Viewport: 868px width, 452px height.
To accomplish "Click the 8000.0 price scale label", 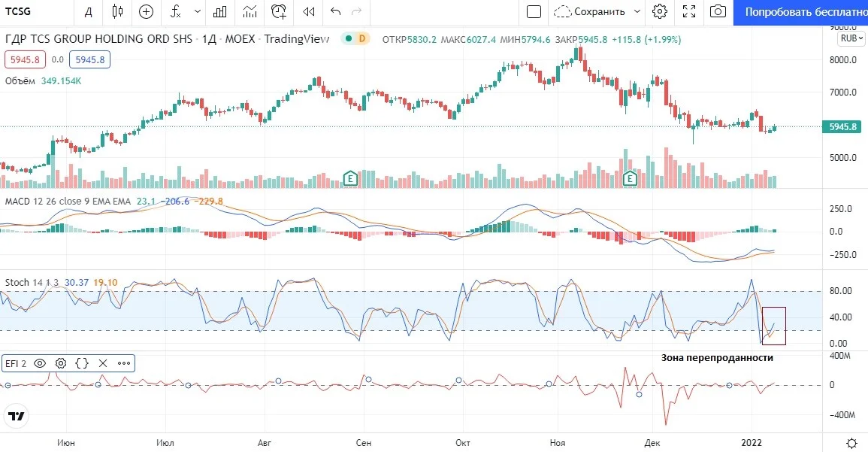I will coord(843,60).
